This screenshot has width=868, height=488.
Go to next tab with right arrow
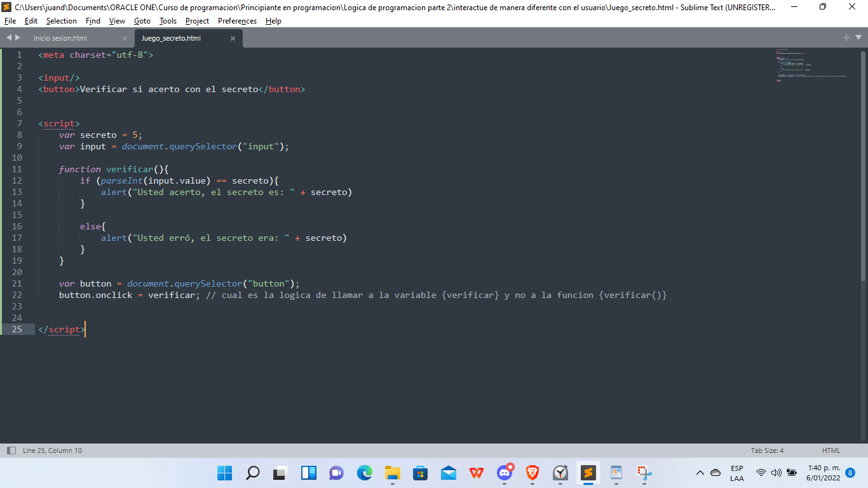pyautogui.click(x=18, y=38)
